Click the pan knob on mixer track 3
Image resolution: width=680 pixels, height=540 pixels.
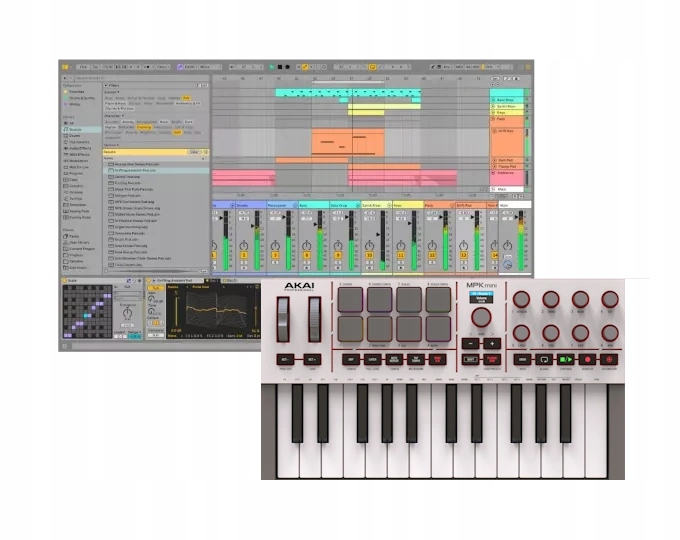(x=275, y=245)
